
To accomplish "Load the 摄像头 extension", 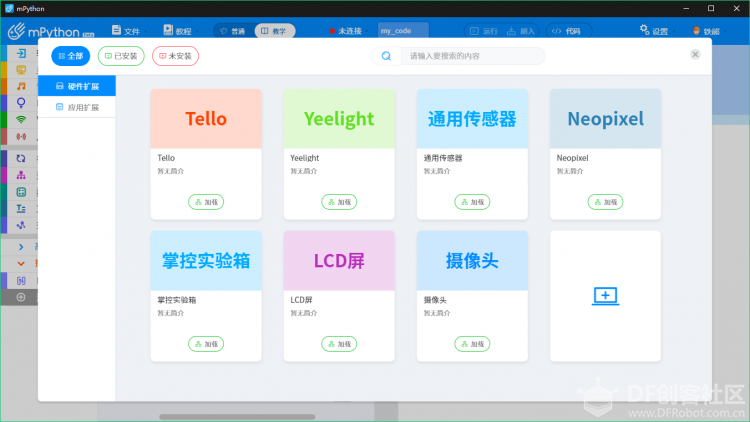I will [472, 344].
